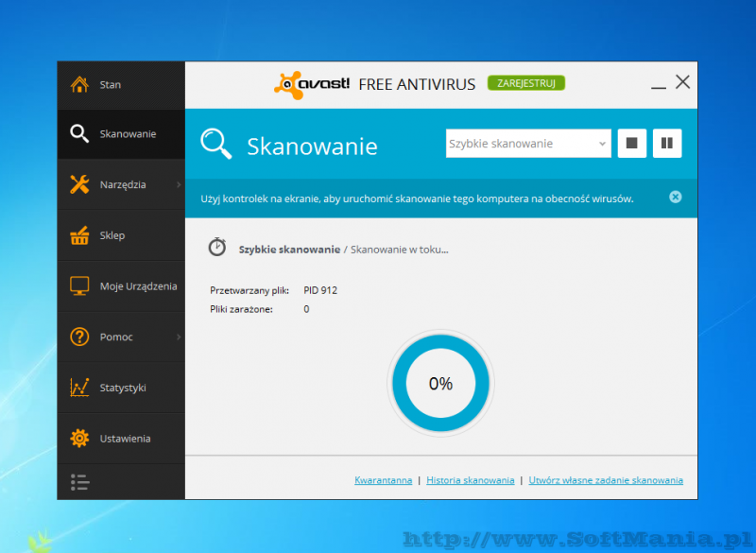Click Utwórz własne zadanie skanowania link

point(606,480)
